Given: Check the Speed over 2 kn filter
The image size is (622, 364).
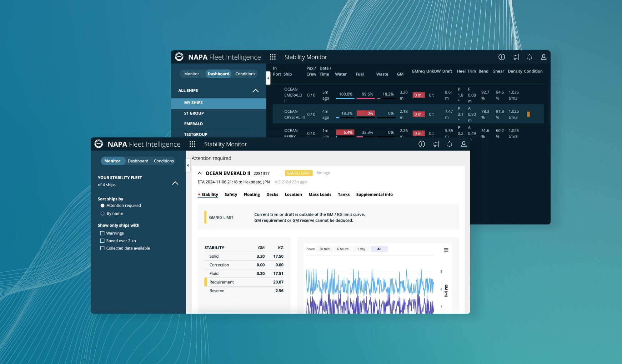Looking at the screenshot, I should coord(102,241).
